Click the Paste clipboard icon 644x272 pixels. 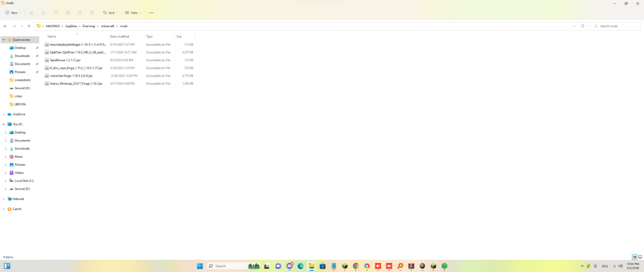click(x=56, y=13)
